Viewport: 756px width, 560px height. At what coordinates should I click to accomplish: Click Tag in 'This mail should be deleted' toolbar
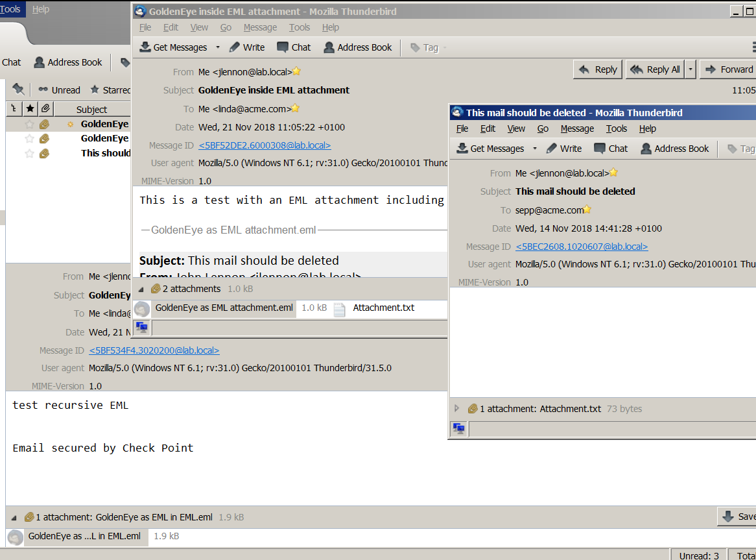[740, 149]
